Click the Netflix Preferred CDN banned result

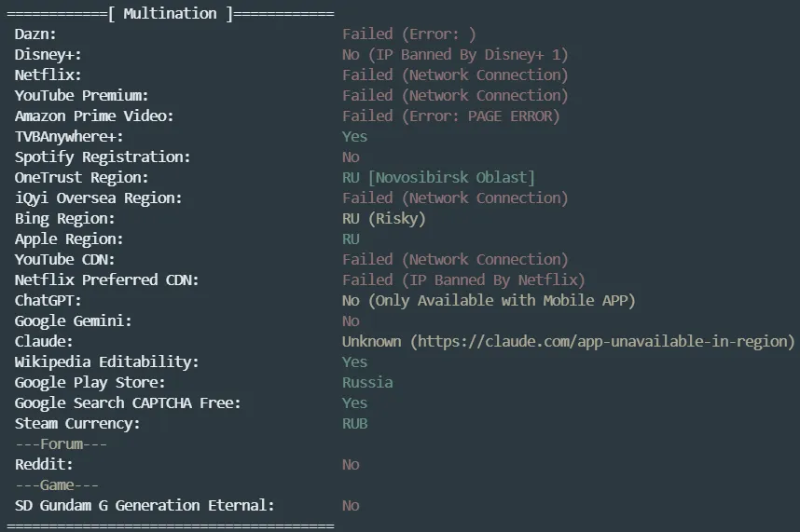tap(463, 280)
